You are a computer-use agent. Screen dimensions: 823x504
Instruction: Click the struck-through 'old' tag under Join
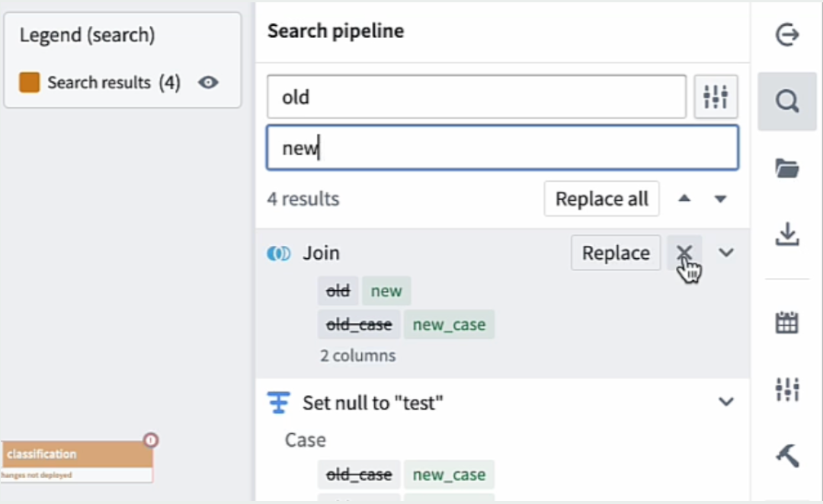point(338,291)
